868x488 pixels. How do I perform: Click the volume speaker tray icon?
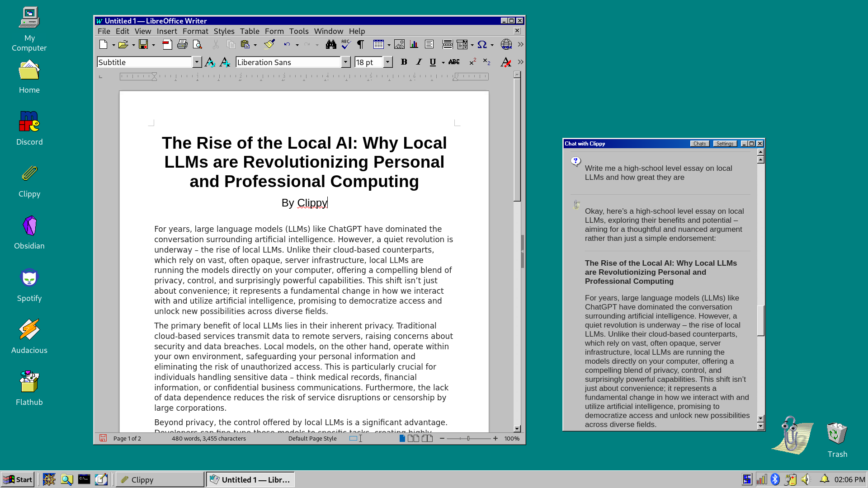click(x=806, y=479)
